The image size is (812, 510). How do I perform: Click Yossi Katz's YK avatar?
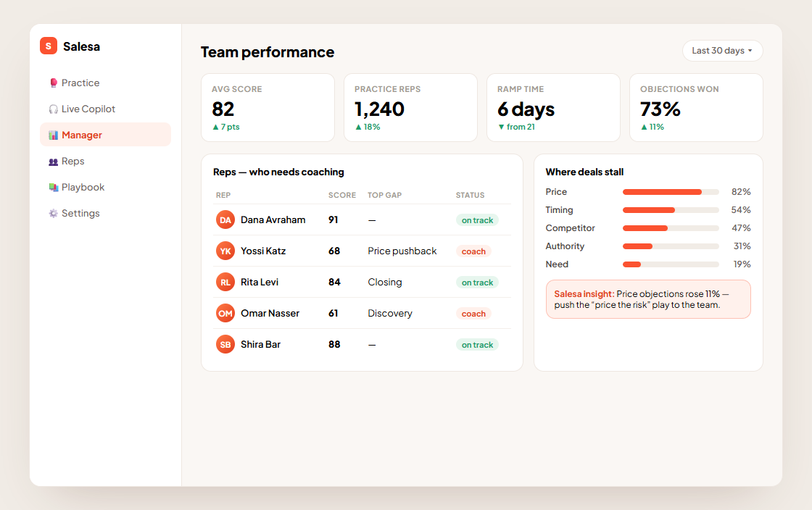pyautogui.click(x=225, y=251)
